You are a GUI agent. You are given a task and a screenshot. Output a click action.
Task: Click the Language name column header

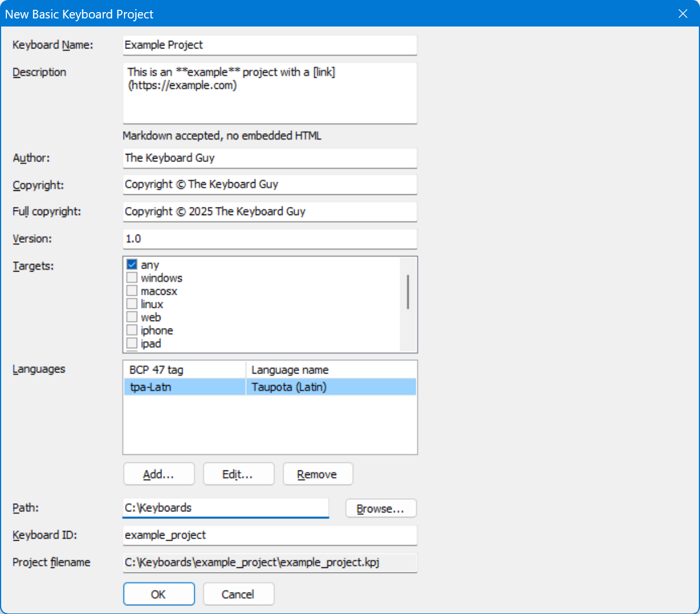(331, 370)
